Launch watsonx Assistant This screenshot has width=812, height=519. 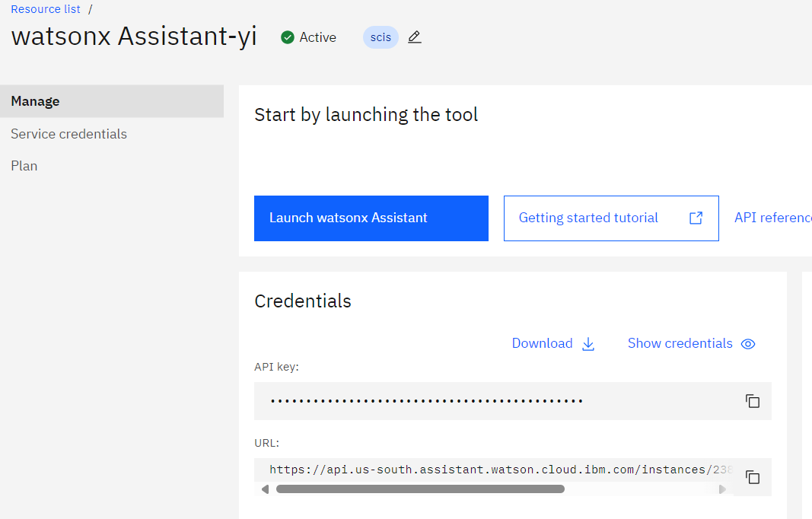coord(371,218)
